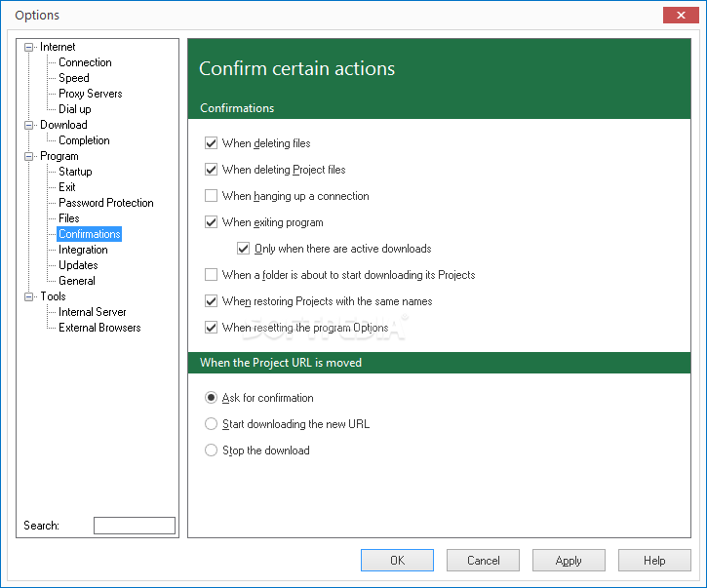Open Password Protection settings
This screenshot has width=707, height=588.
[106, 203]
